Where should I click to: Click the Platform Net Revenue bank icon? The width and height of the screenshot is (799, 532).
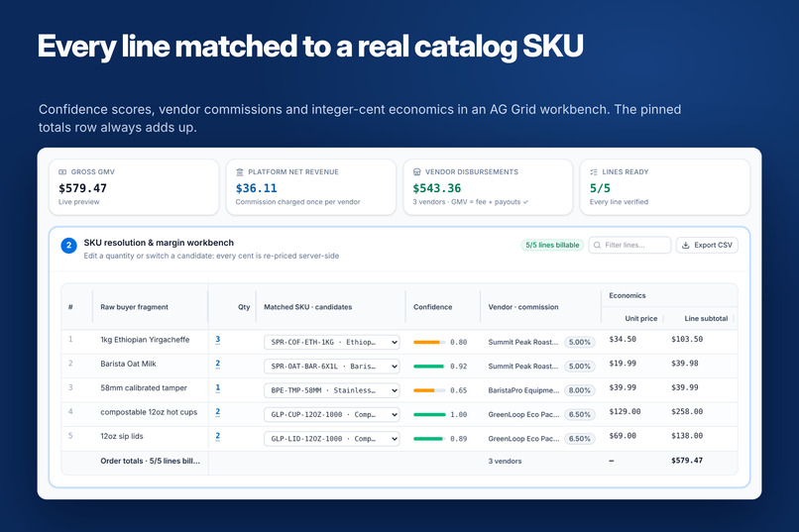point(240,172)
